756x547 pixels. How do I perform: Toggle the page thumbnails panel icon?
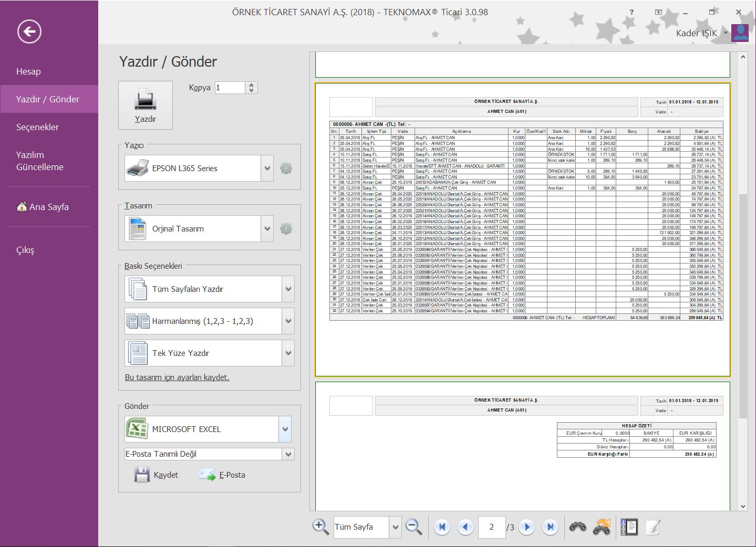click(x=629, y=527)
